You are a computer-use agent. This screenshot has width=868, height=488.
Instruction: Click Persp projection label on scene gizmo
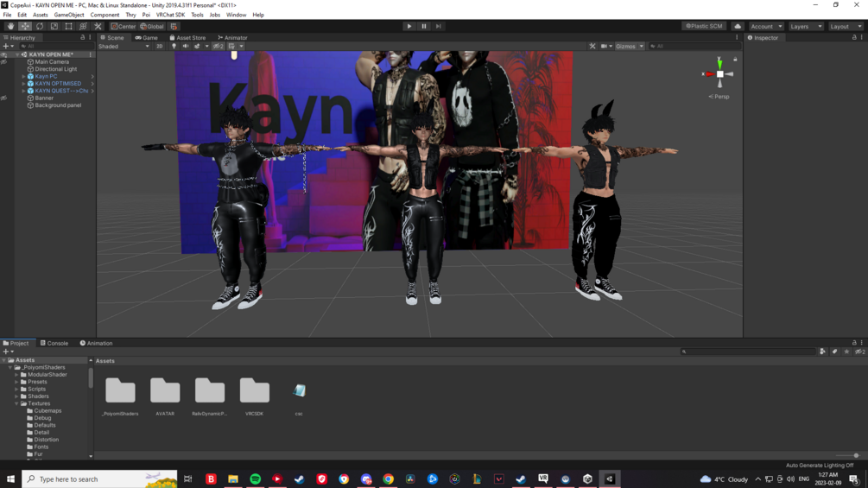(719, 96)
